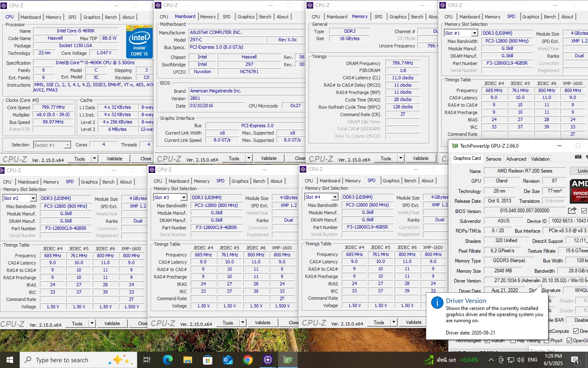Click Validate in CPU-Z Mainboard window

point(269,158)
